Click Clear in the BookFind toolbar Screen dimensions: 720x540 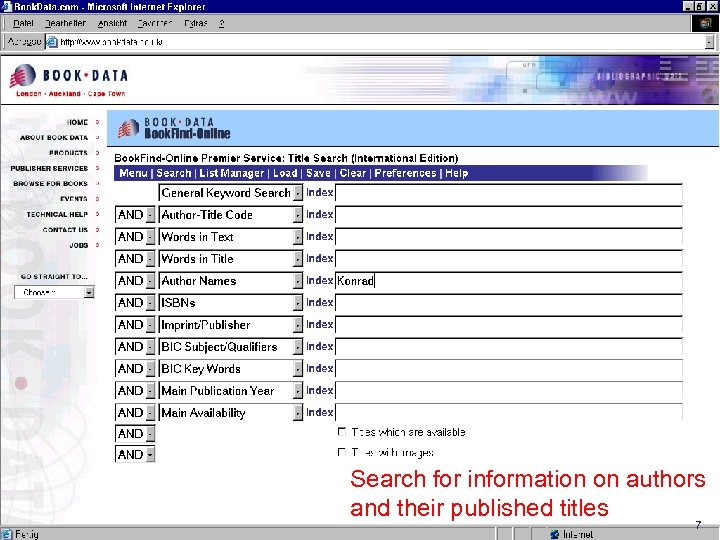(353, 173)
